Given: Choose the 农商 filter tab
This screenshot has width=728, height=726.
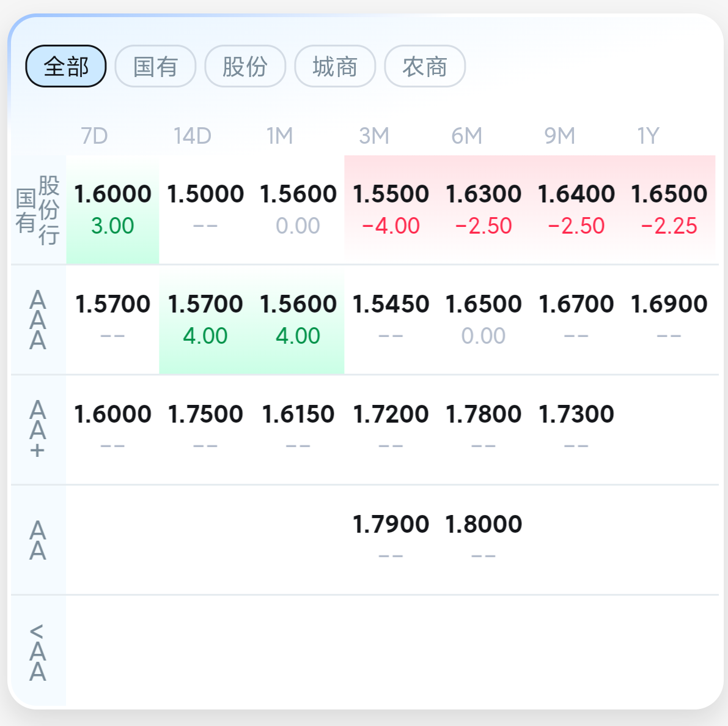Looking at the screenshot, I should click(425, 66).
